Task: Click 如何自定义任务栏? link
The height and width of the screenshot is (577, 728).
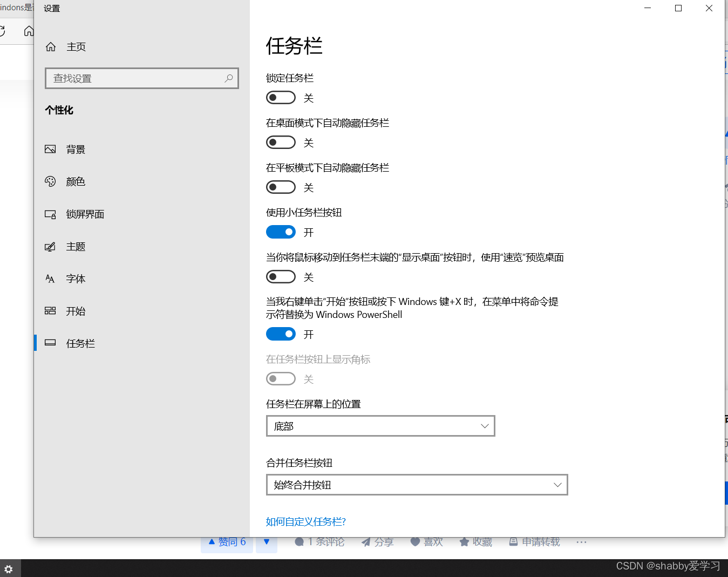Action: [306, 521]
